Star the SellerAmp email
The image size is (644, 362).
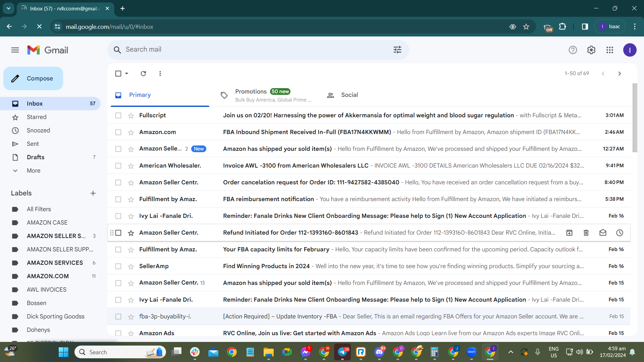point(131,266)
